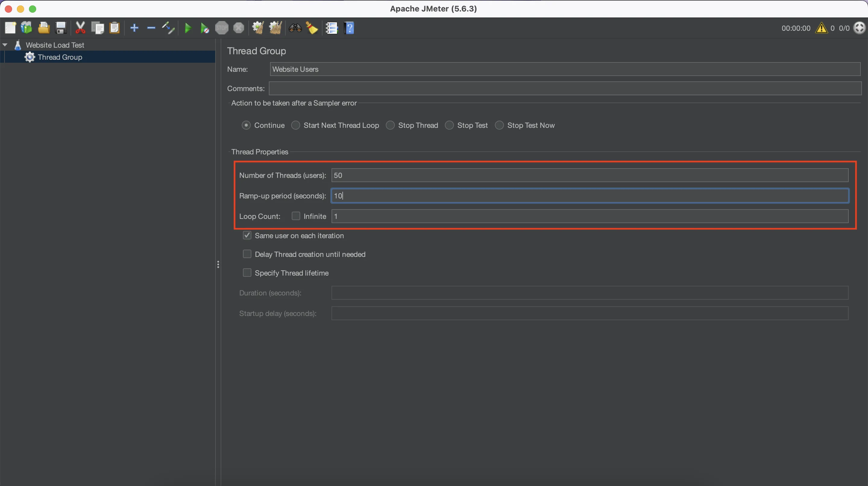
Task: Click the Clear All toolbar icon
Action: pos(275,28)
